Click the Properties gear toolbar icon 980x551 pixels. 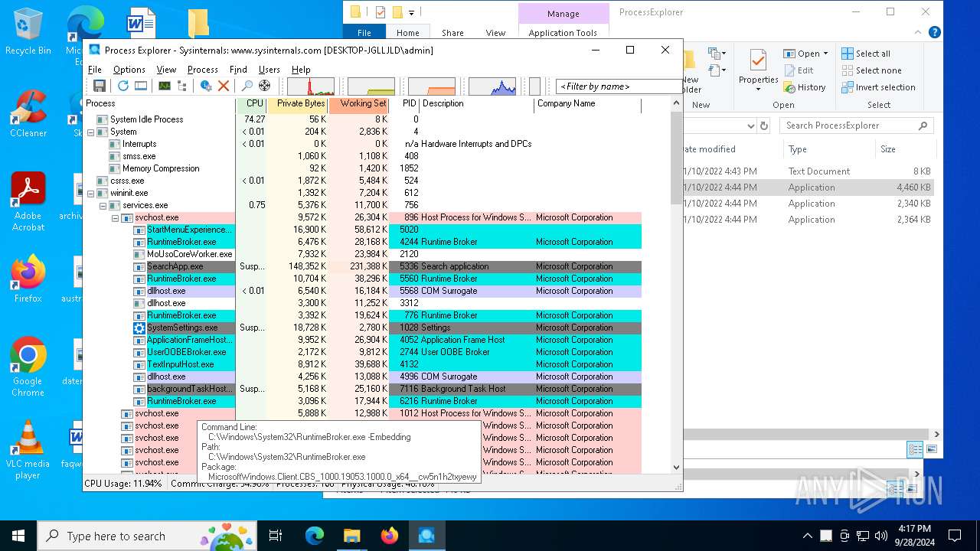coord(206,86)
